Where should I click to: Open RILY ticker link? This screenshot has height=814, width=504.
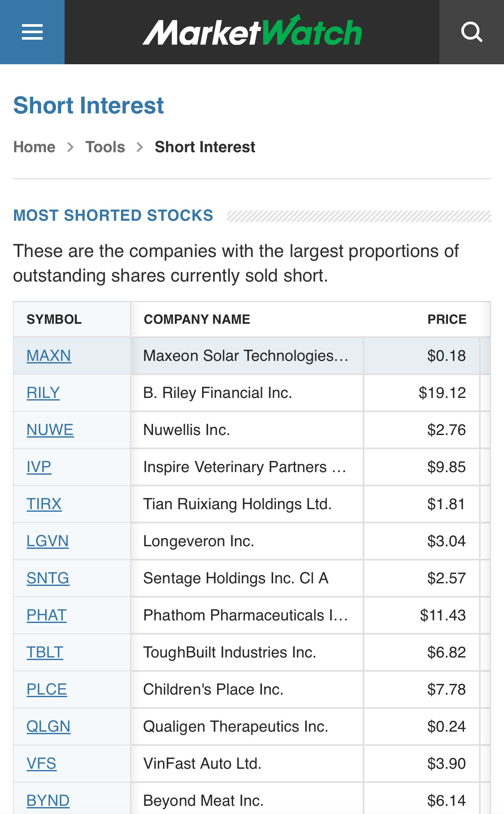click(43, 393)
